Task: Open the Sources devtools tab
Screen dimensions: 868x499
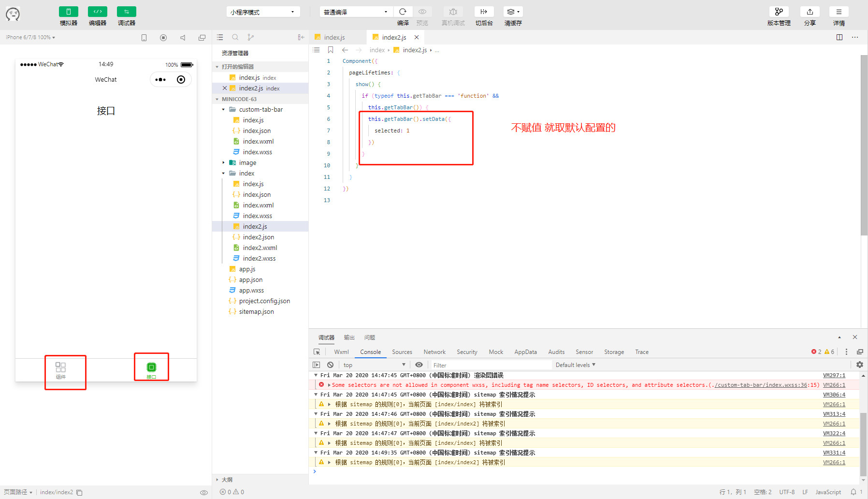Action: (402, 352)
